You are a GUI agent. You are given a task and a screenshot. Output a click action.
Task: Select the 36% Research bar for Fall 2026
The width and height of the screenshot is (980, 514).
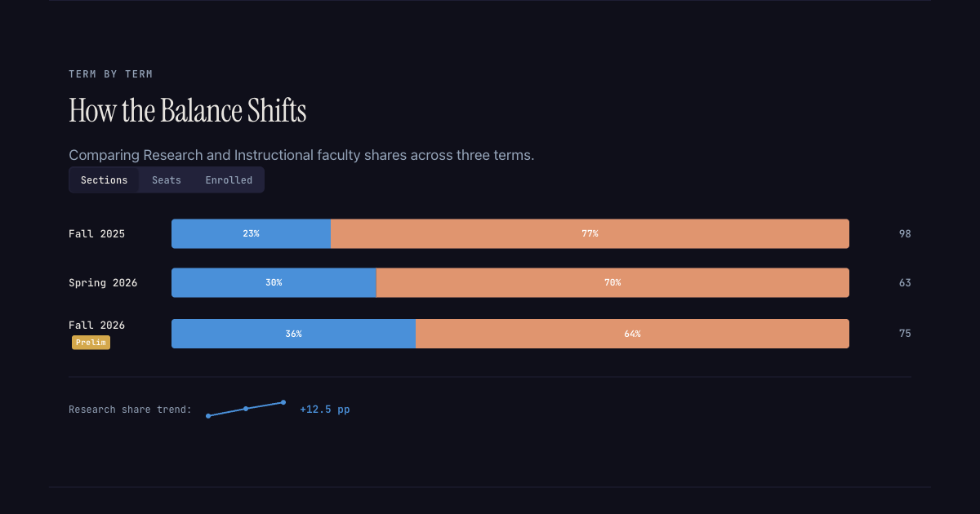pyautogui.click(x=294, y=333)
